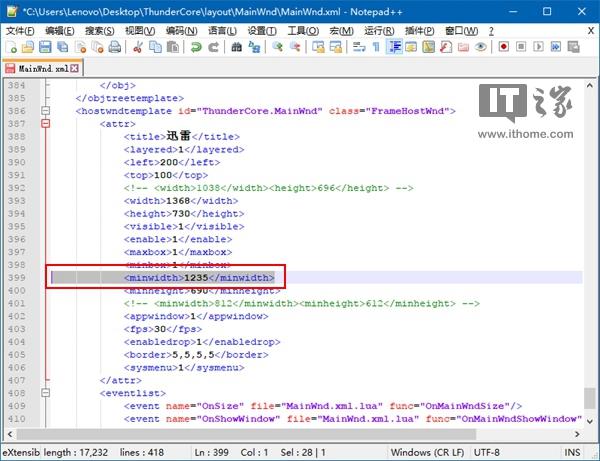600x461 pixels.
Task: Open the 宏(M) Macro menu
Action: [341, 31]
